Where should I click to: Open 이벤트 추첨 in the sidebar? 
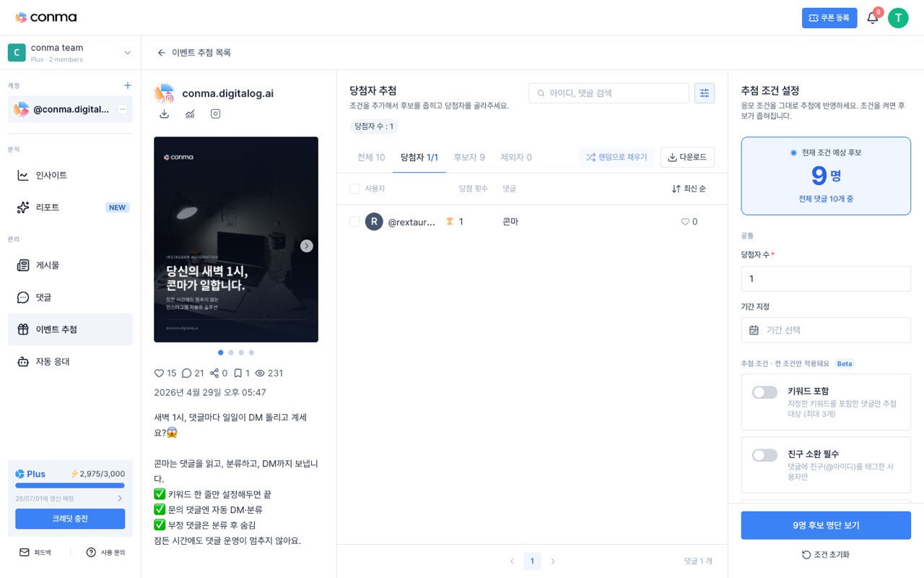click(70, 329)
